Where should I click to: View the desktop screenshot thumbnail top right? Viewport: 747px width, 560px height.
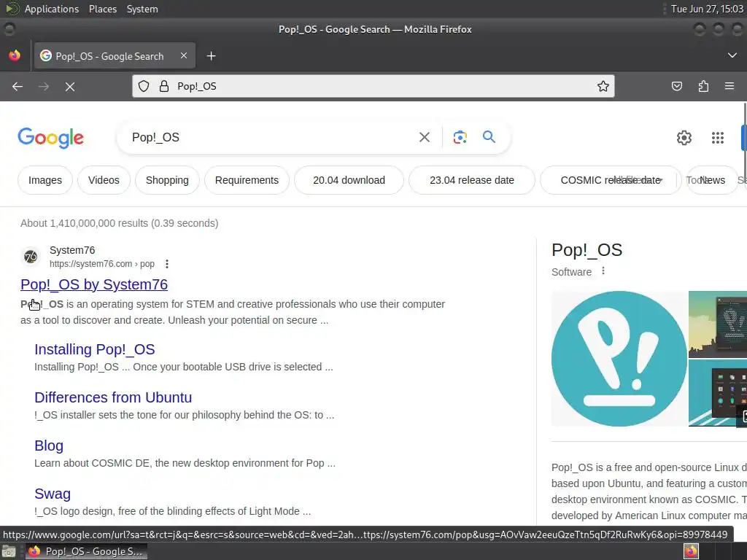coord(718,324)
